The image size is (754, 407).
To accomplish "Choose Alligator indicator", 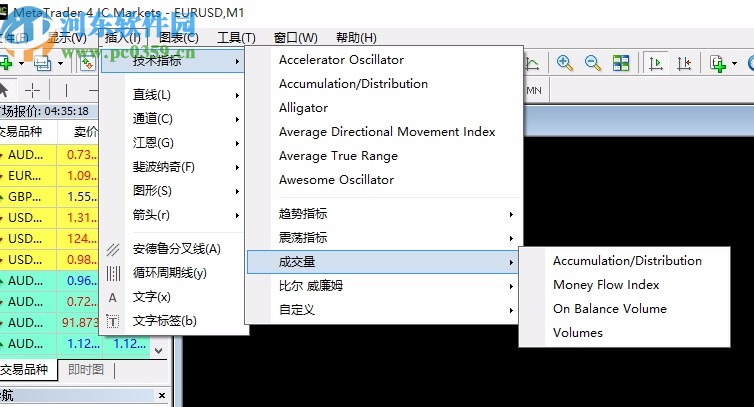I will (x=303, y=108).
